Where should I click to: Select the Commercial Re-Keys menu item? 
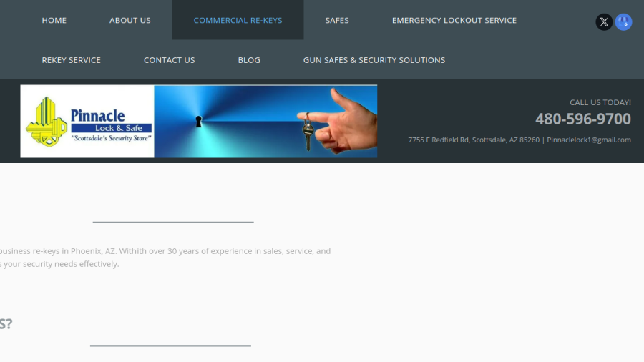pos(238,20)
